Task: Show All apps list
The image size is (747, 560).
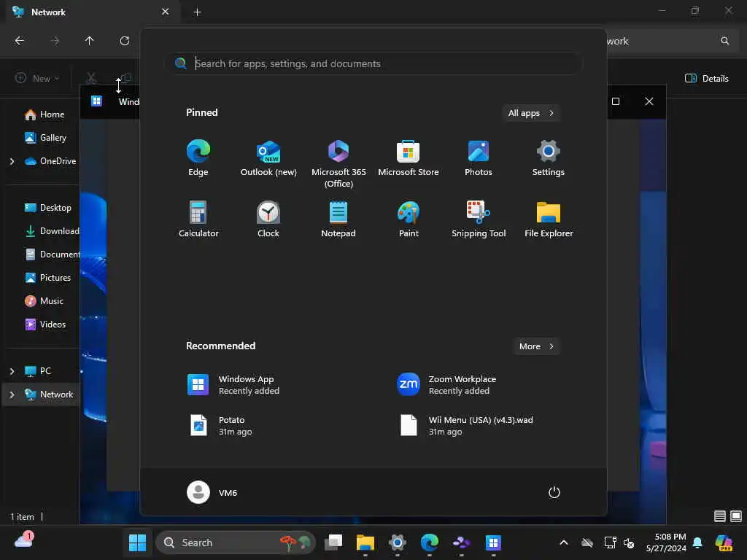Action: pyautogui.click(x=531, y=113)
